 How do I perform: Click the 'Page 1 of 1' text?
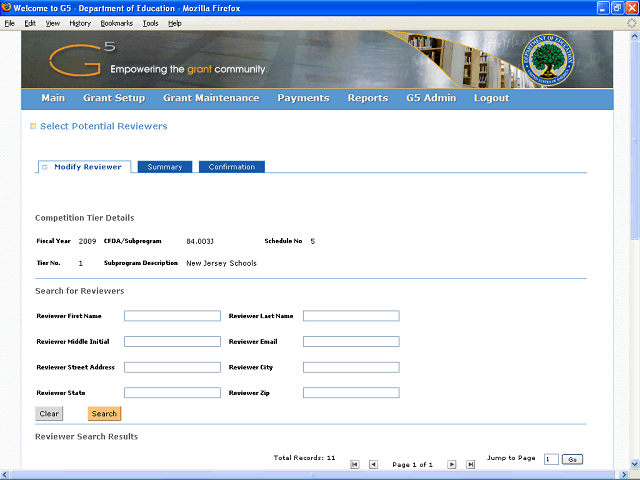[413, 464]
